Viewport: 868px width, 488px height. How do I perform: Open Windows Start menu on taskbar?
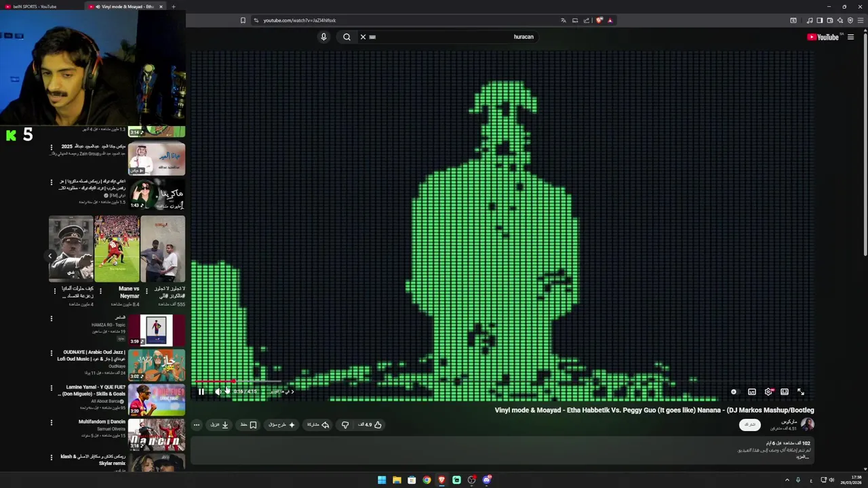(382, 480)
